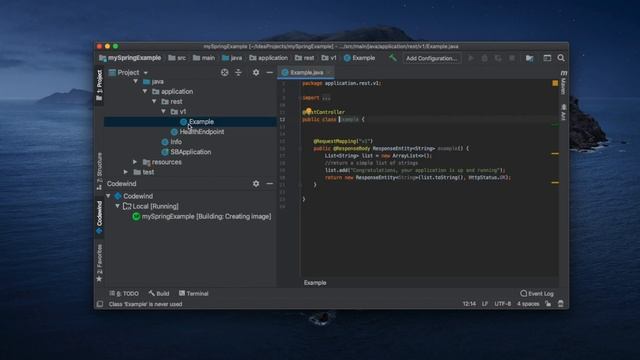Collapse the Codewind tree root
640x360 pixels.
[109, 196]
